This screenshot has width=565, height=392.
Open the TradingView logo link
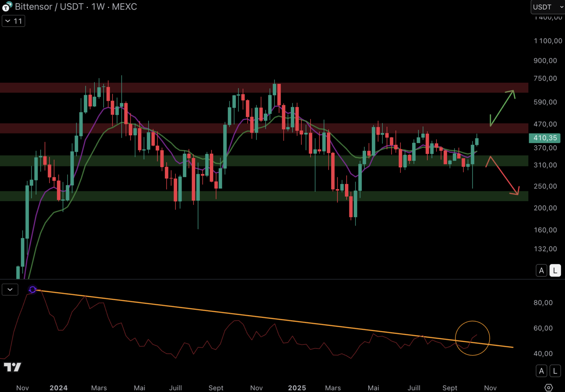(12, 367)
